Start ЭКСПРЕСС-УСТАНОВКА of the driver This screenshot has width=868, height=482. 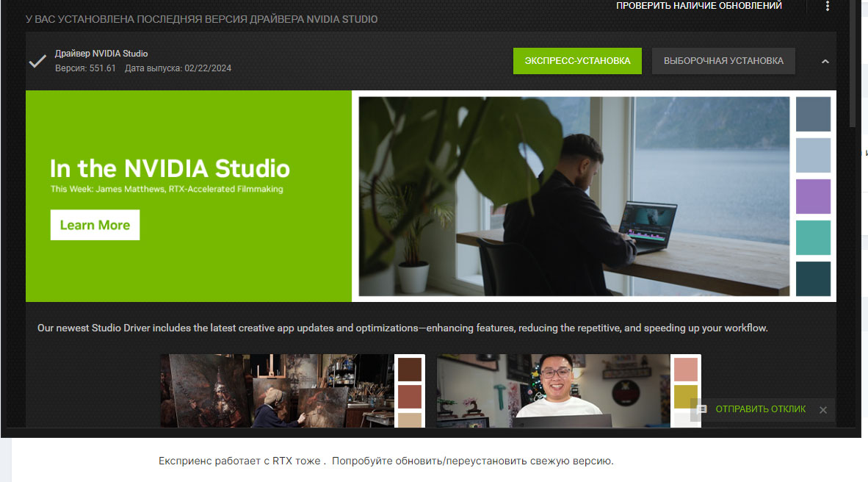(x=577, y=61)
